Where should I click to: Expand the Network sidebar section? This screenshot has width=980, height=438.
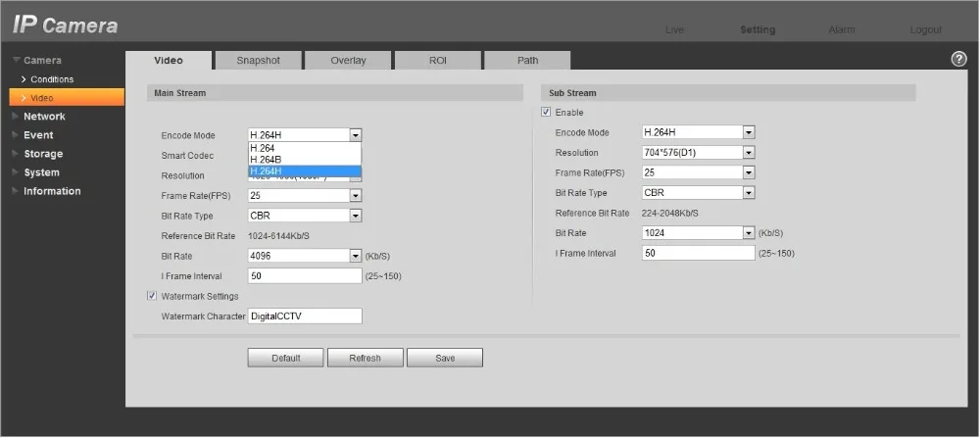(x=44, y=117)
